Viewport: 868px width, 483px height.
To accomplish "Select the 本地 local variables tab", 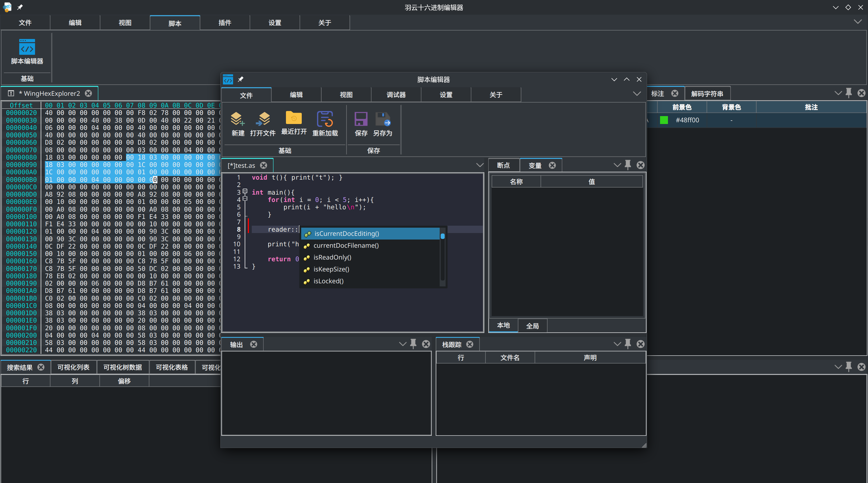I will click(504, 325).
